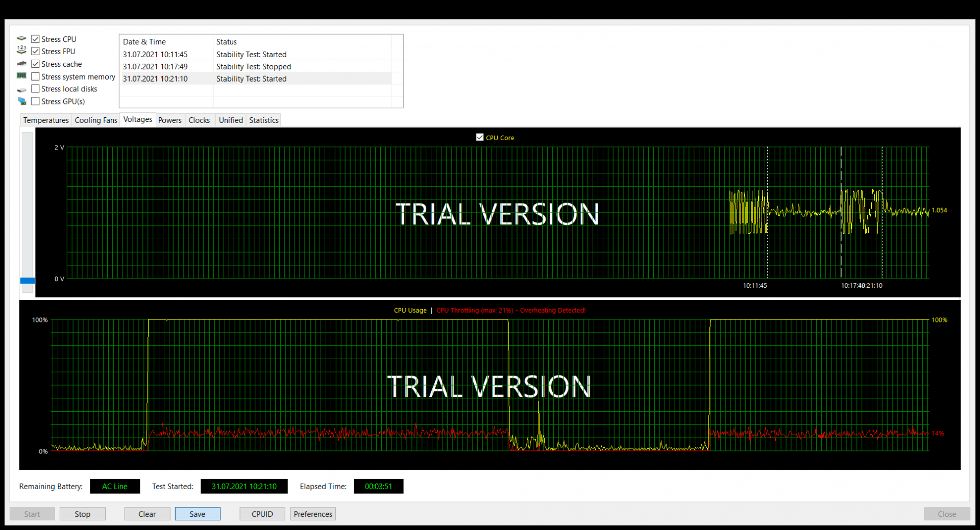Click the Close button

pos(947,514)
